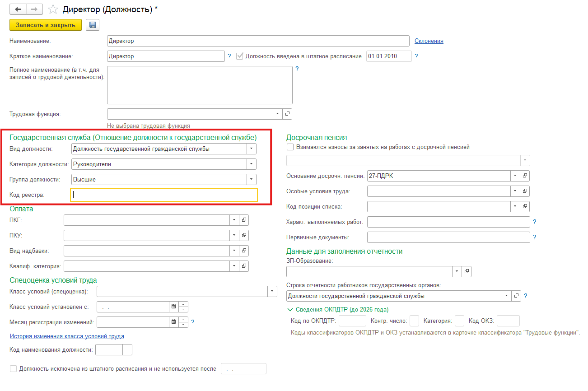Toggle Должность введена в штатное расписание checkbox
The image size is (588, 391).
239,56
